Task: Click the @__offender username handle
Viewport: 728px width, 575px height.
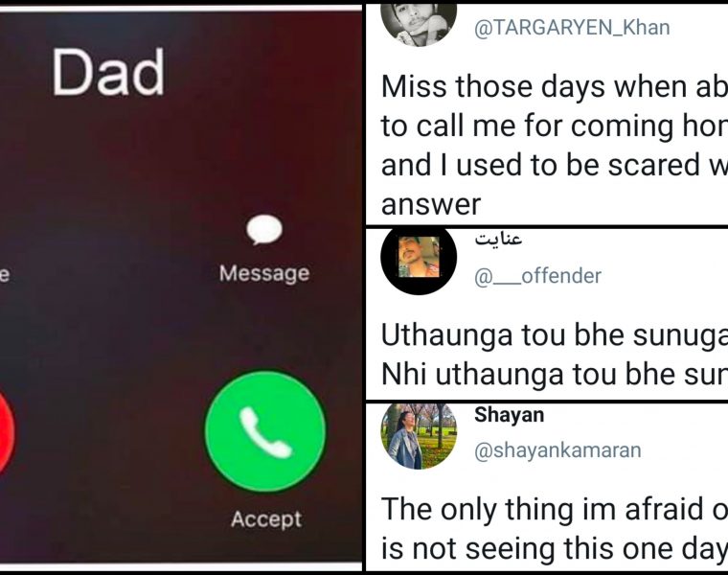Action: pos(537,276)
